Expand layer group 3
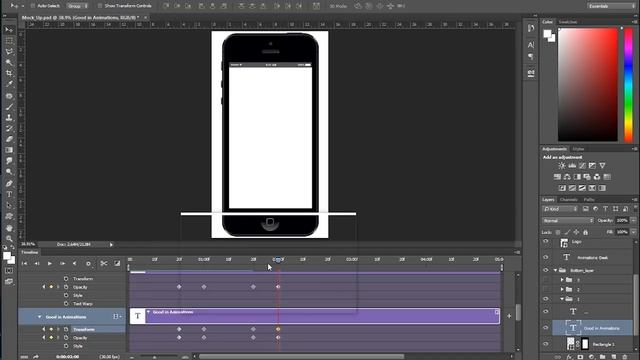Viewport: 640px width, 360px height. [562, 280]
